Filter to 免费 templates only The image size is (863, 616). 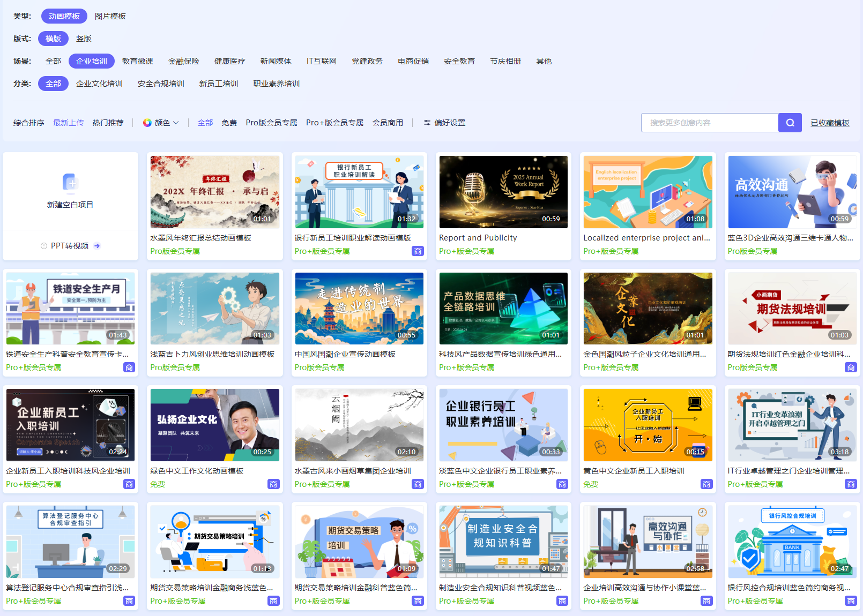(229, 123)
